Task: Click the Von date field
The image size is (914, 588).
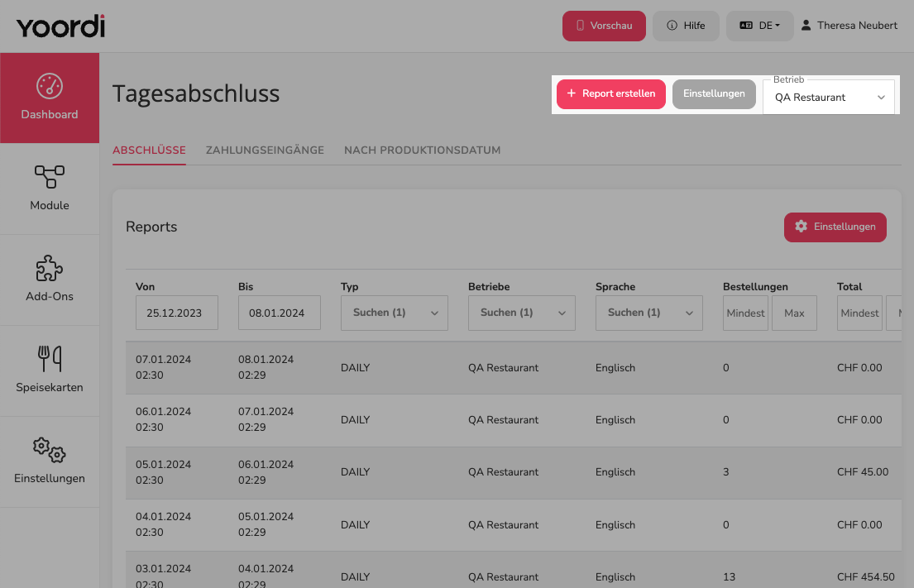Action: (x=177, y=313)
